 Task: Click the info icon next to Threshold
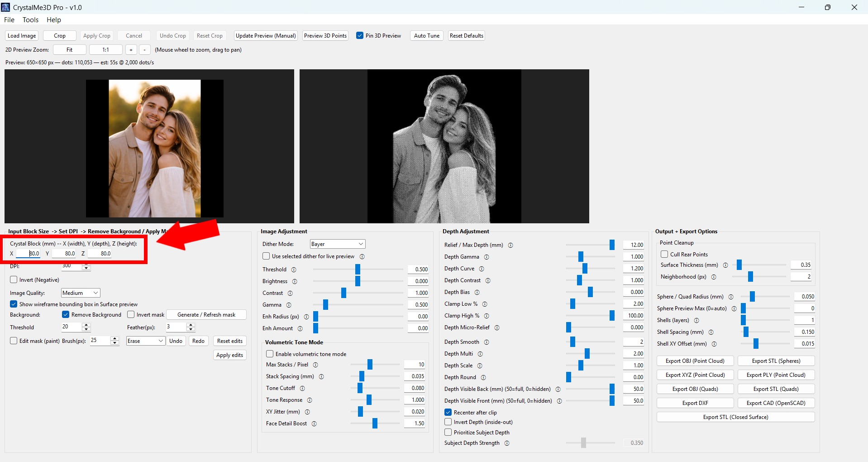[x=294, y=269]
